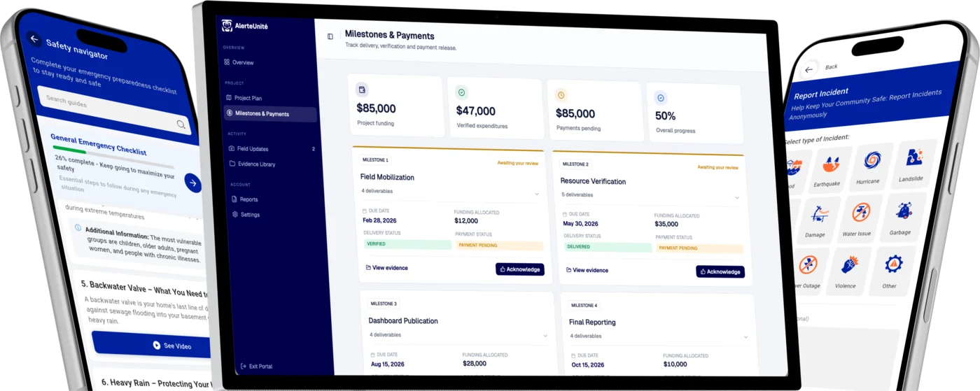
Task: Select the Earthquake incident icon on right phone
Action: point(831,165)
